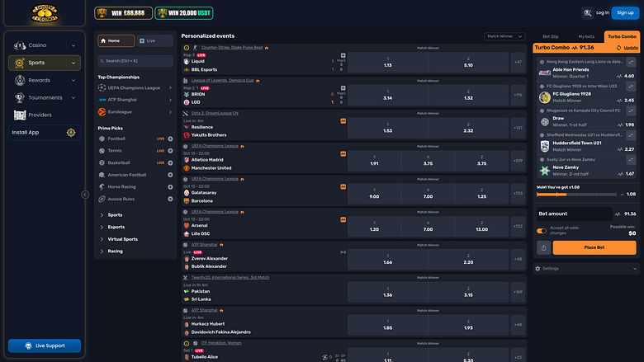
Task: Select Arsenal odds 1.20
Action: tap(374, 226)
